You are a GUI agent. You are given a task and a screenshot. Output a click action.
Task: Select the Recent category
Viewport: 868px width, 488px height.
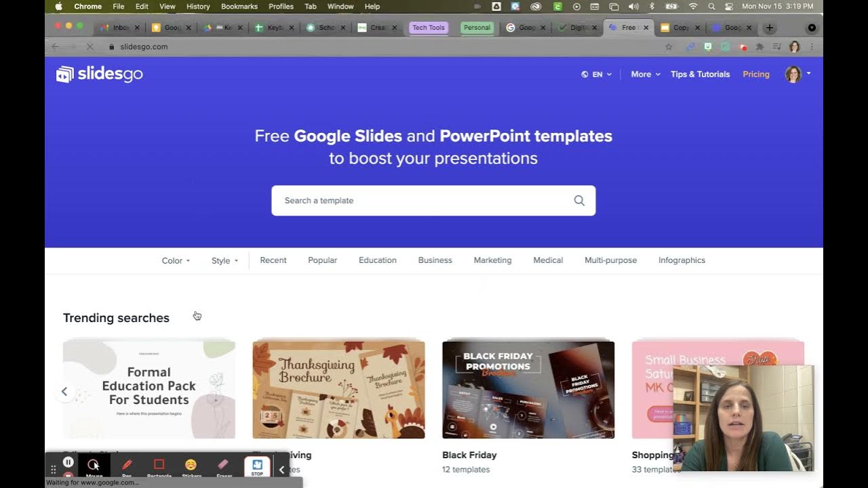(273, 260)
